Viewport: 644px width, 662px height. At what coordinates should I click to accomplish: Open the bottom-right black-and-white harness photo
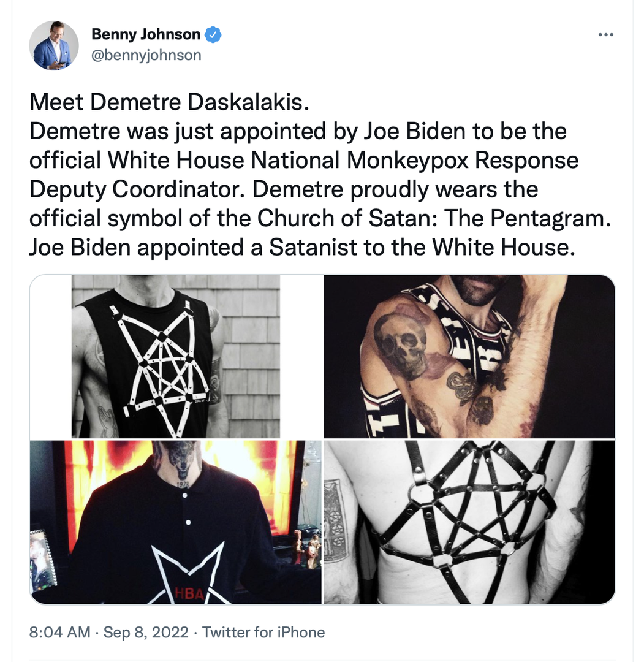[x=469, y=522]
